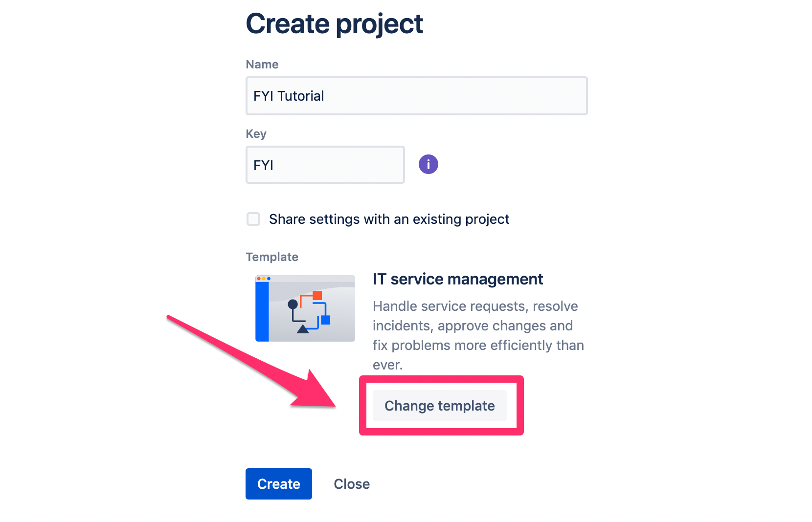Click the workflow diagram inside the template image
The image size is (812, 522).
click(309, 312)
